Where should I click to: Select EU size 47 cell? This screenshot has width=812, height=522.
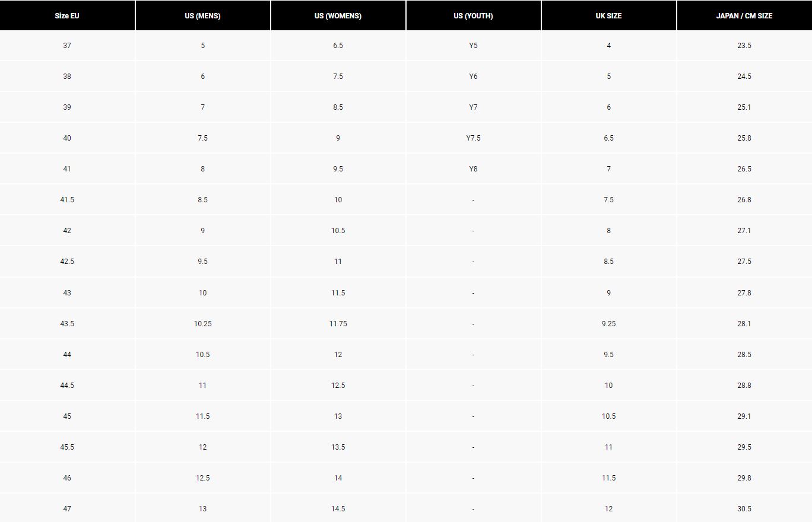coord(67,509)
